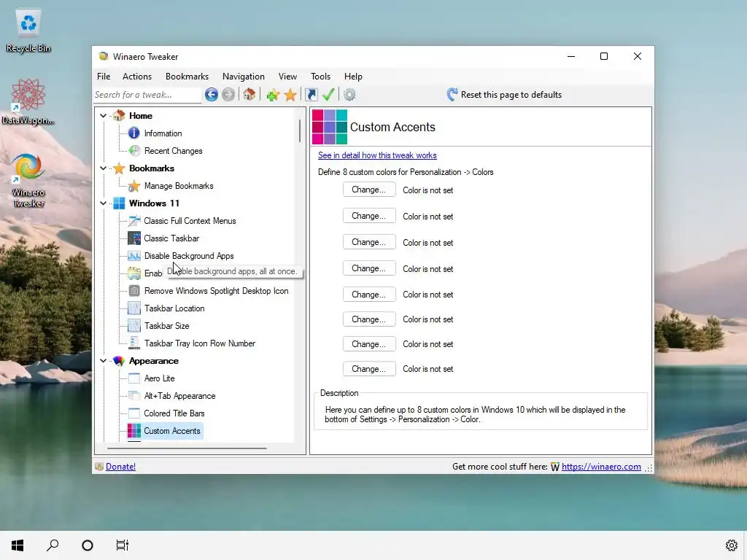Image resolution: width=747 pixels, height=560 pixels.
Task: Open Task View on the taskbar
Action: [123, 545]
